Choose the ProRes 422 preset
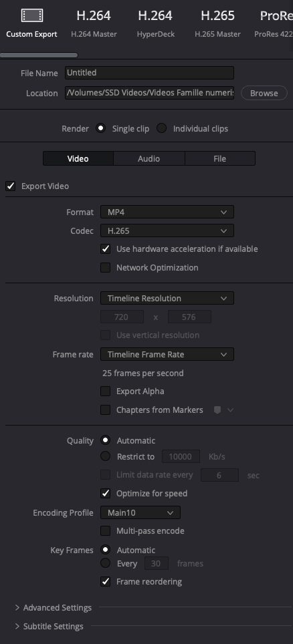293x644 pixels. [274, 23]
